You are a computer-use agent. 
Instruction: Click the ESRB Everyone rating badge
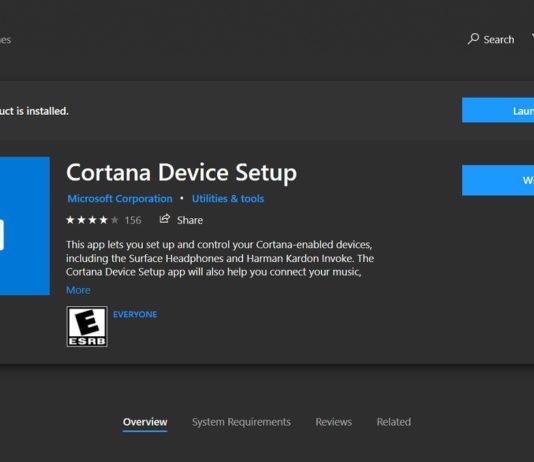pyautogui.click(x=87, y=326)
